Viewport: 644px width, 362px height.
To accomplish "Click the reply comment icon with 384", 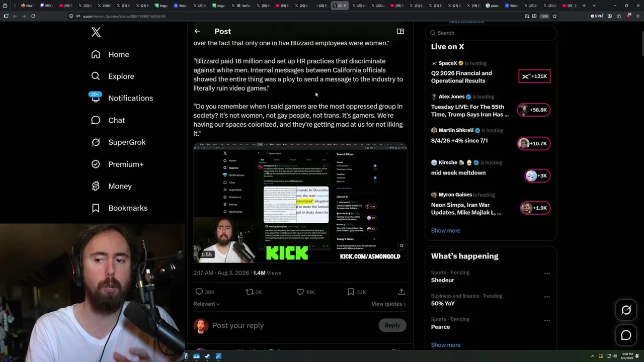I will tap(199, 292).
